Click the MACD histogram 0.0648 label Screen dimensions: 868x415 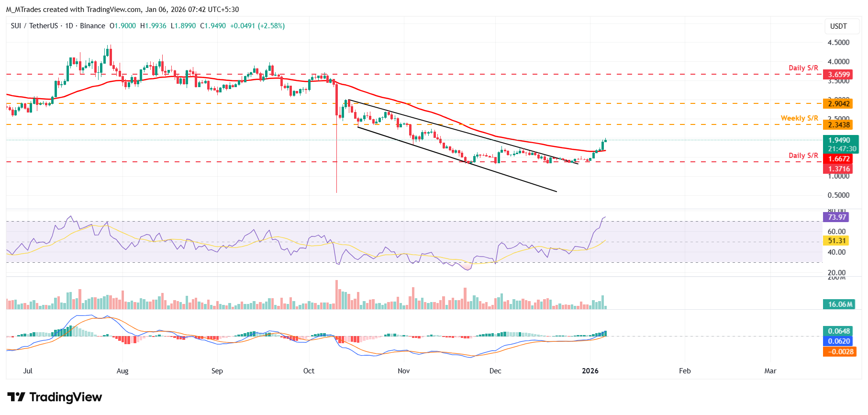[839, 331]
